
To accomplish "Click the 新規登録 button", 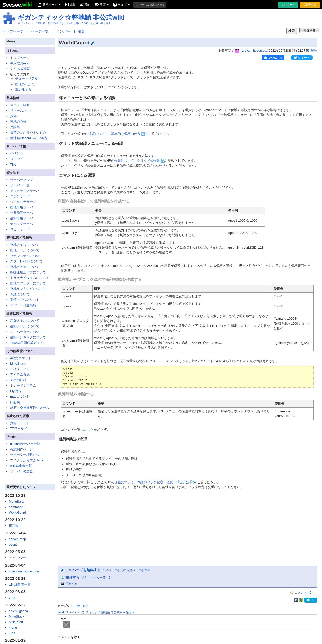I will click(x=310, y=5).
